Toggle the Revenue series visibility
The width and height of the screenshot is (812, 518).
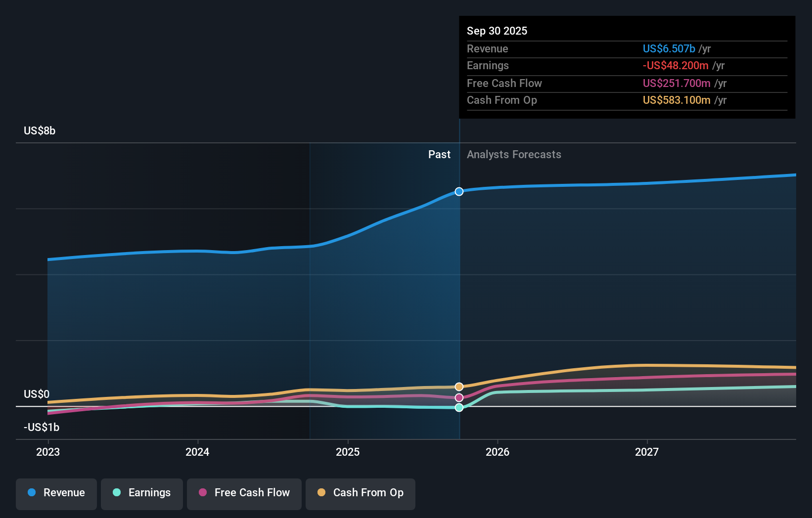pos(56,493)
